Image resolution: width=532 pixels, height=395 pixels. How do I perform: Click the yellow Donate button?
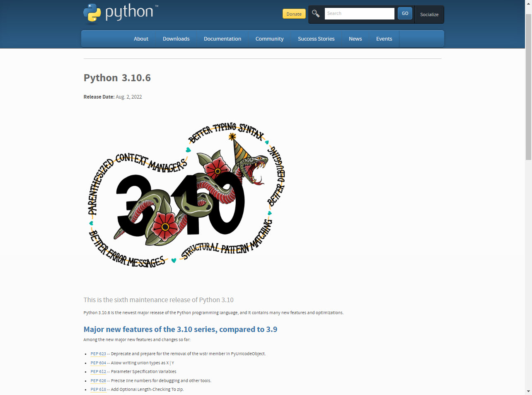coord(294,14)
